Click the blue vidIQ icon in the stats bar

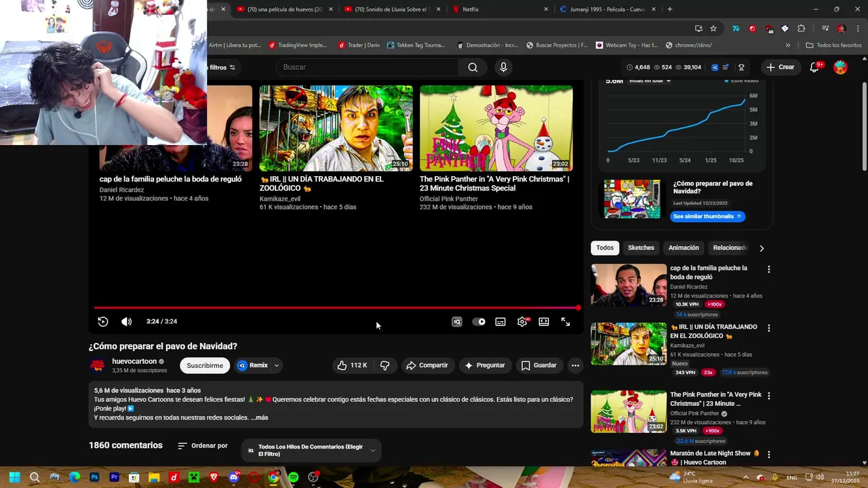(715, 67)
